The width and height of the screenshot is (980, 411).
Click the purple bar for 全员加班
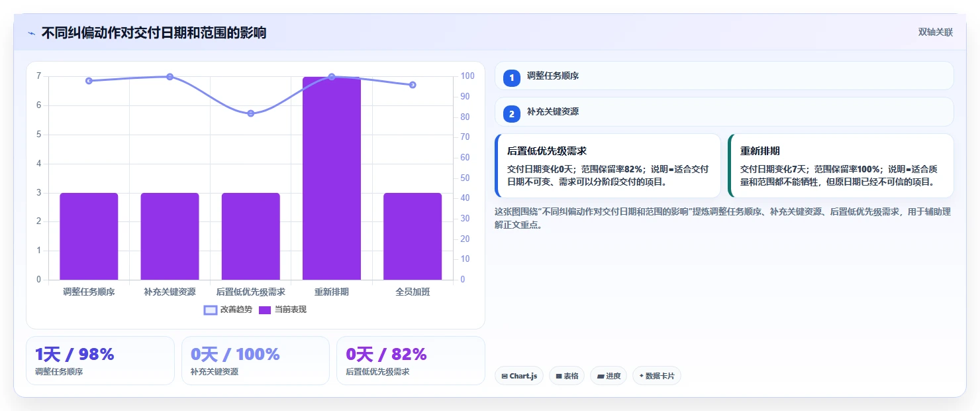413,236
